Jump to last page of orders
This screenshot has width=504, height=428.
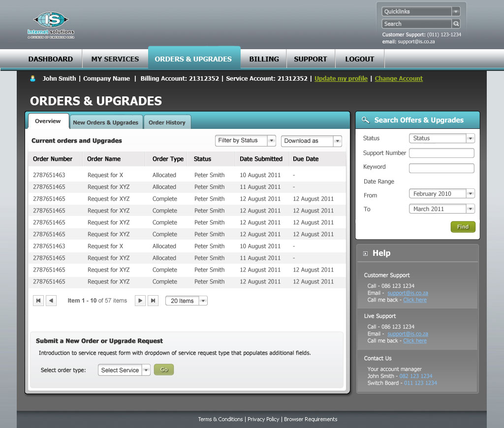coord(153,301)
